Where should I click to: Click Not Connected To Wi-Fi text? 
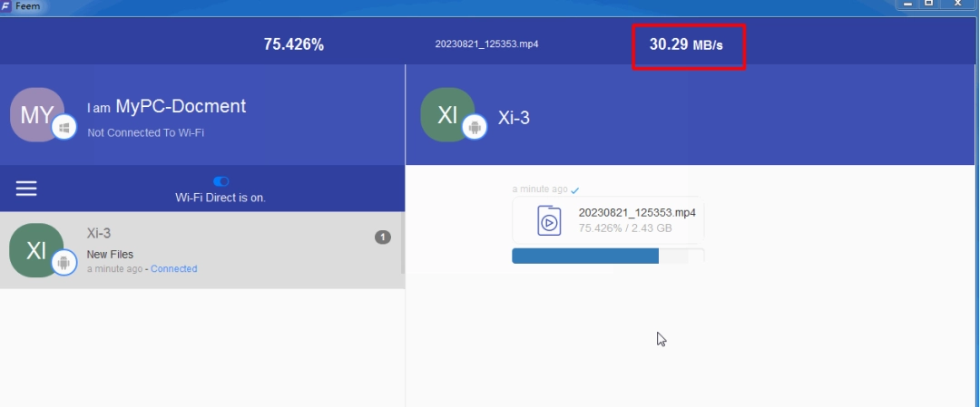pos(145,132)
